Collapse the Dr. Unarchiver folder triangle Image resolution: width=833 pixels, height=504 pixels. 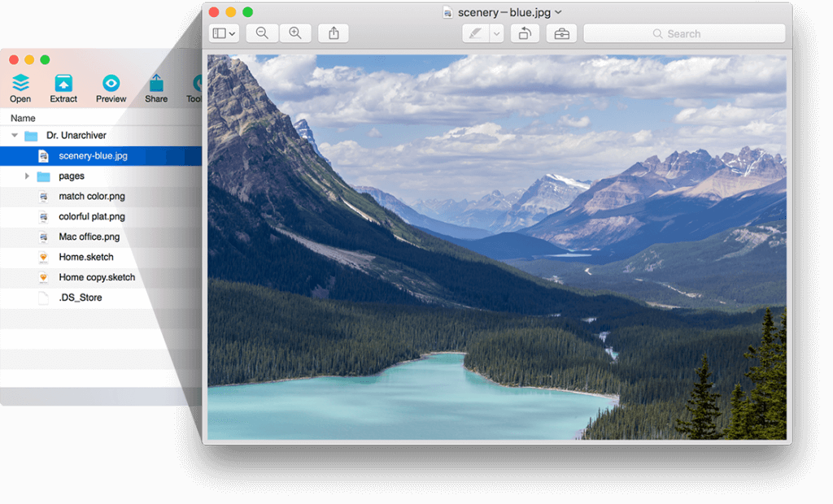[15, 136]
